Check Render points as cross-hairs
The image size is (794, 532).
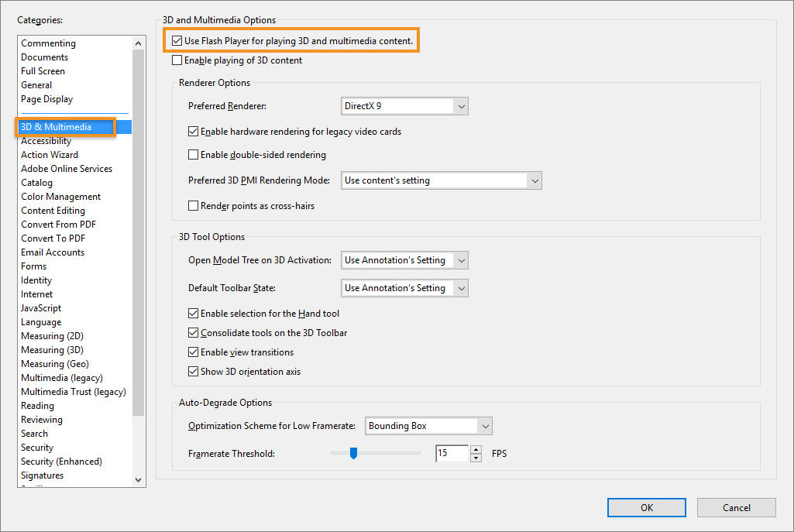pyautogui.click(x=194, y=205)
